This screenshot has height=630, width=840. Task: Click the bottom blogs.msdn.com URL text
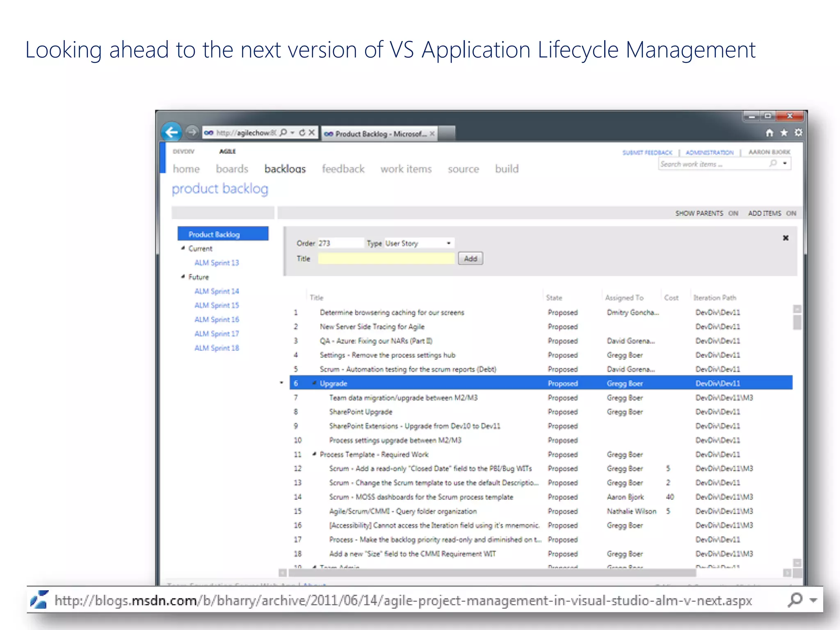coord(403,600)
